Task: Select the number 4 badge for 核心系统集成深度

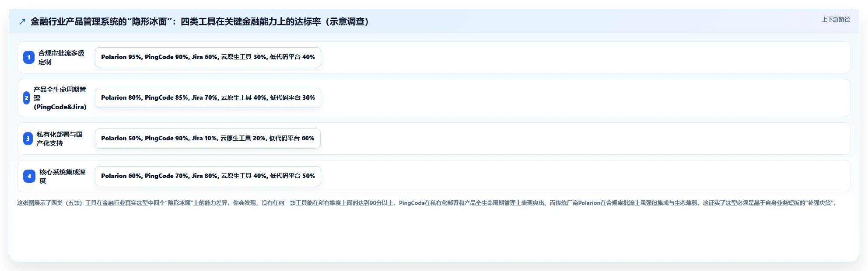Action: (29, 176)
